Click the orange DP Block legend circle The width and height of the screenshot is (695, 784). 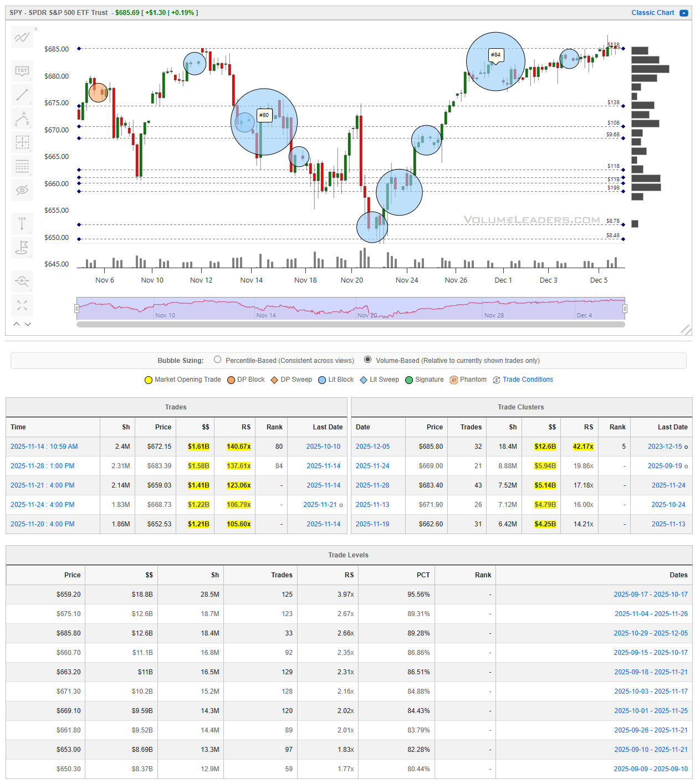click(231, 380)
